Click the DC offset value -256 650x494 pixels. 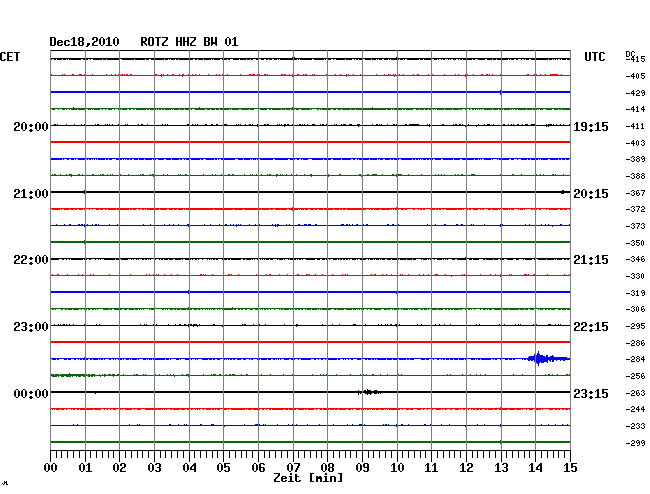(x=635, y=376)
